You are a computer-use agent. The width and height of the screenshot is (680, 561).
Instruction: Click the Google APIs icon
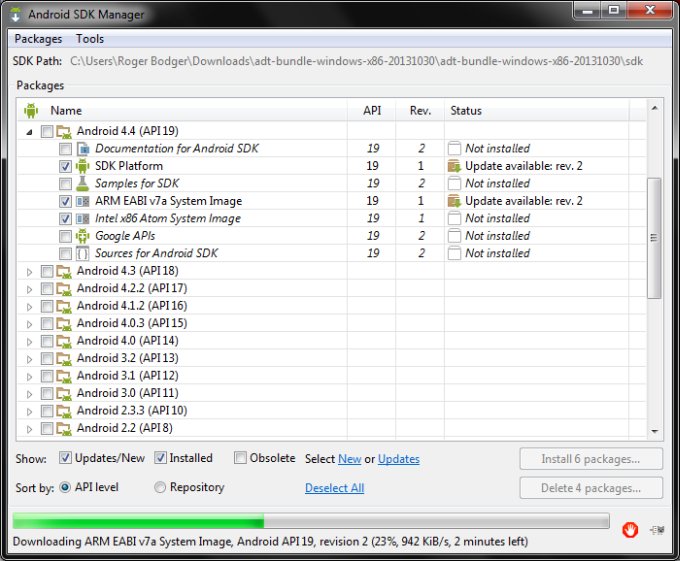click(x=82, y=236)
